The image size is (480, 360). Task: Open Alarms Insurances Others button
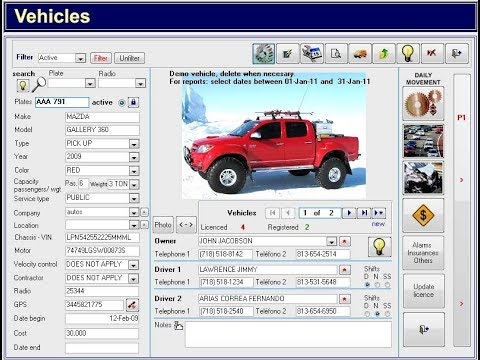pos(423,253)
